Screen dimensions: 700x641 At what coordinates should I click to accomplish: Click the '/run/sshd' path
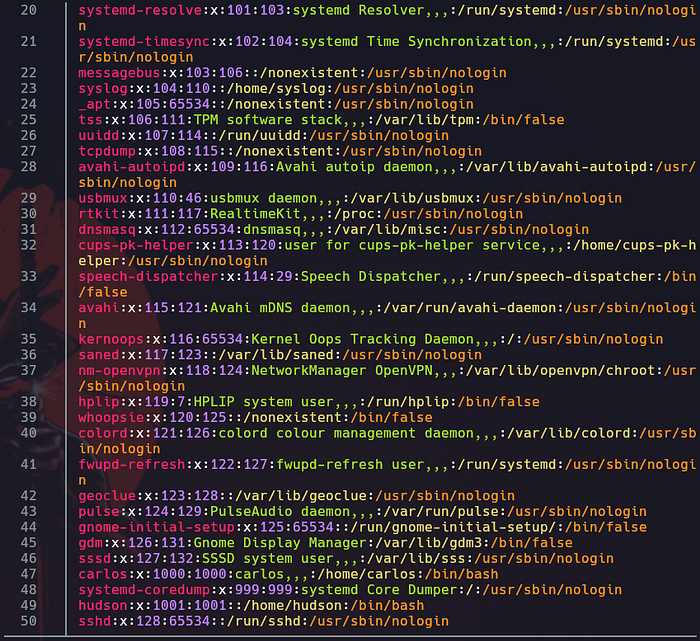pyautogui.click(x=263, y=621)
